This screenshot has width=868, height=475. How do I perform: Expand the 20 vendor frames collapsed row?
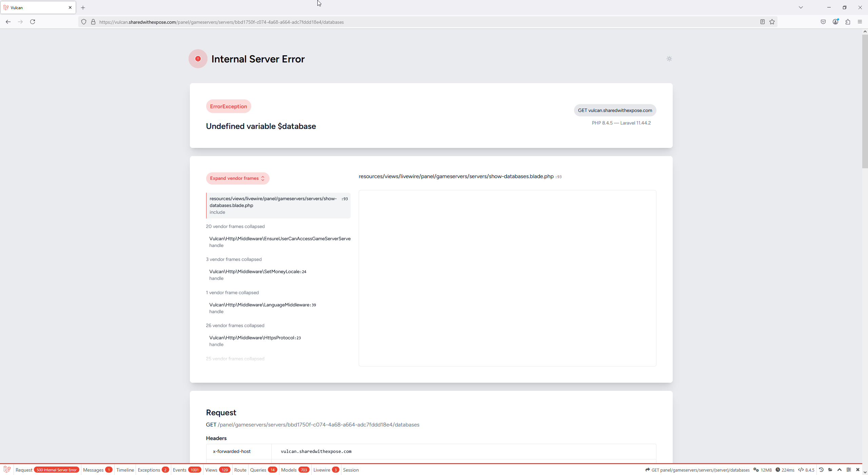coord(235,226)
